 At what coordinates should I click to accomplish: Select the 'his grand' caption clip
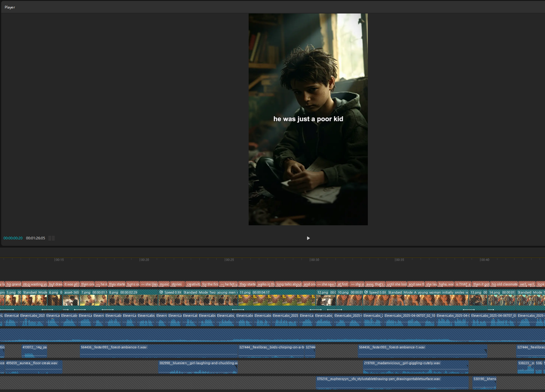[x=13, y=284]
